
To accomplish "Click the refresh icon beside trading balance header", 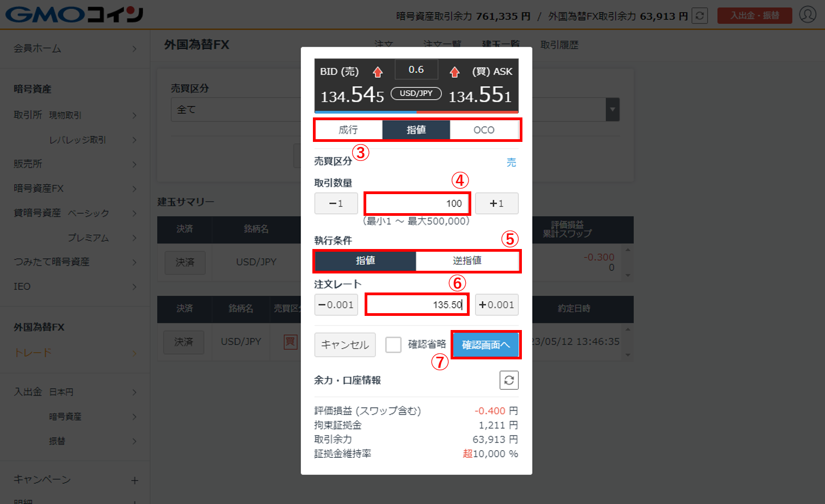I will (x=700, y=16).
